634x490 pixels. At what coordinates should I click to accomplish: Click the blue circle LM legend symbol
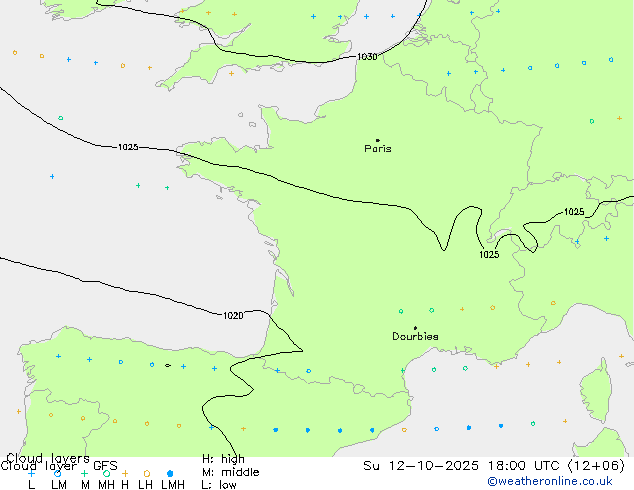tap(57, 473)
